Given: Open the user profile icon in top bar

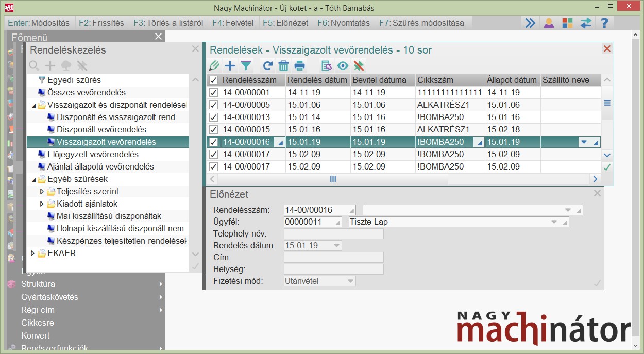Looking at the screenshot, I should 549,23.
